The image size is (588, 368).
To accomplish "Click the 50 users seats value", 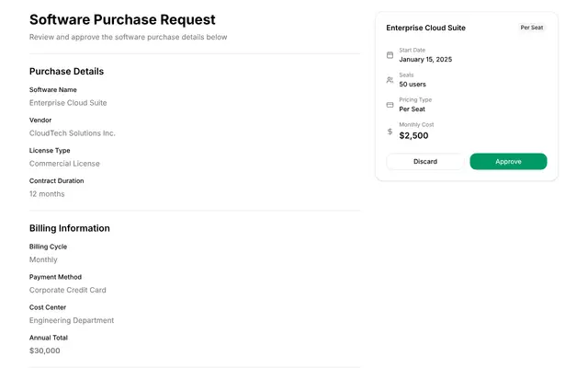I will tap(413, 84).
